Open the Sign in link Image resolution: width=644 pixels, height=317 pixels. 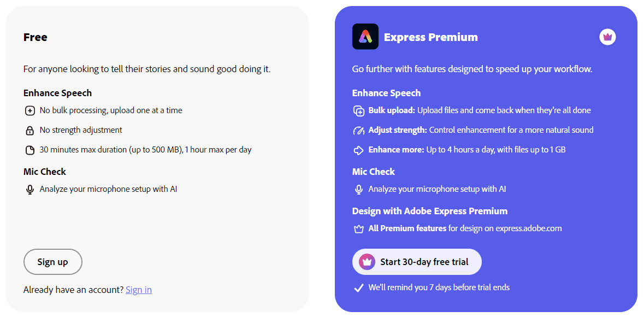pyautogui.click(x=139, y=290)
